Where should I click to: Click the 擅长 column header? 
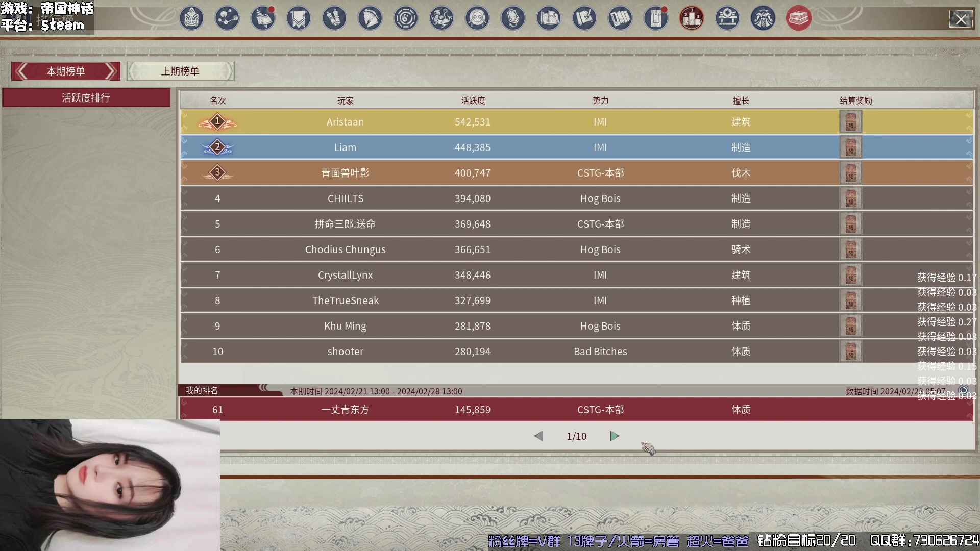click(741, 101)
